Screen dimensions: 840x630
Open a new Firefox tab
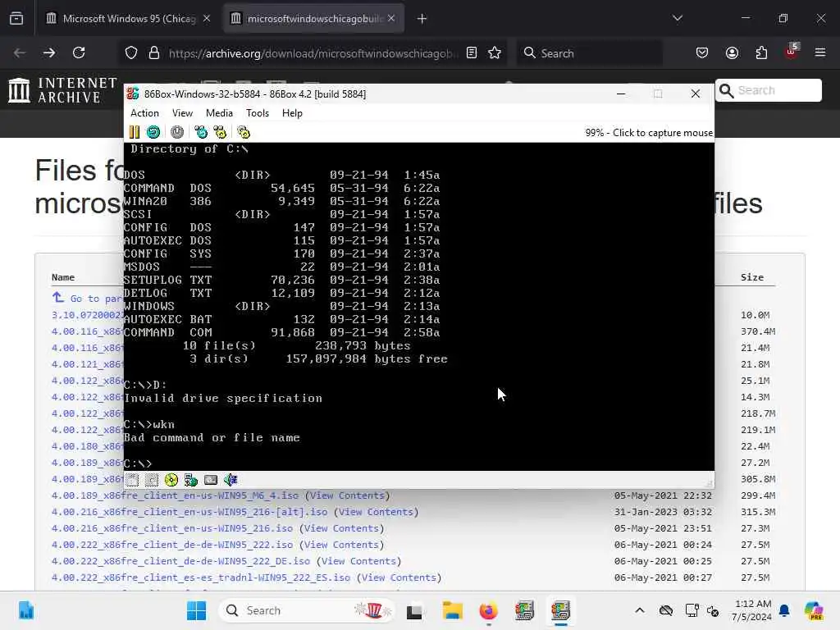[x=422, y=19]
